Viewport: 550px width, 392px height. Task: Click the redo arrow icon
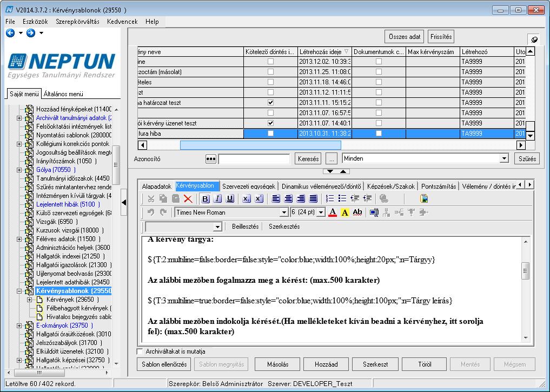(163, 212)
